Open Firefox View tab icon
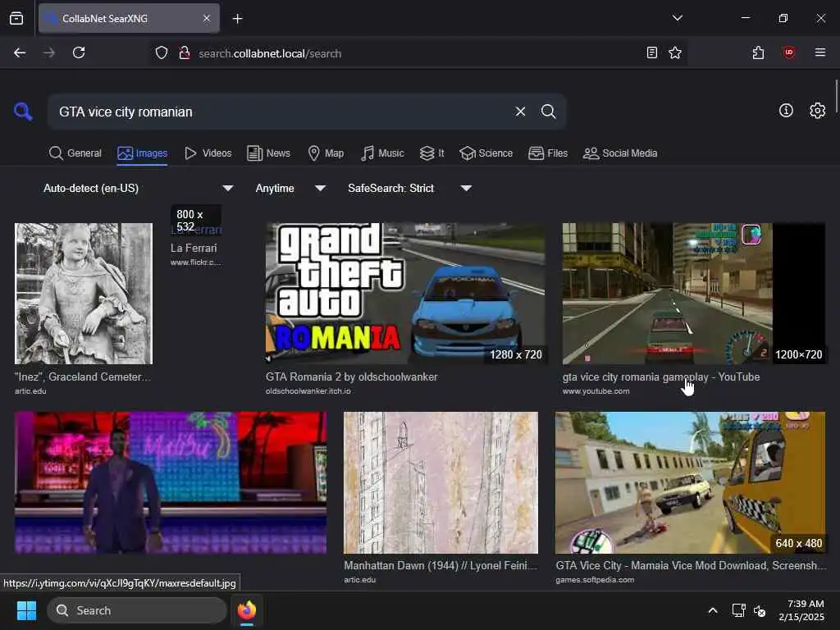Image resolution: width=840 pixels, height=630 pixels. coord(16,19)
